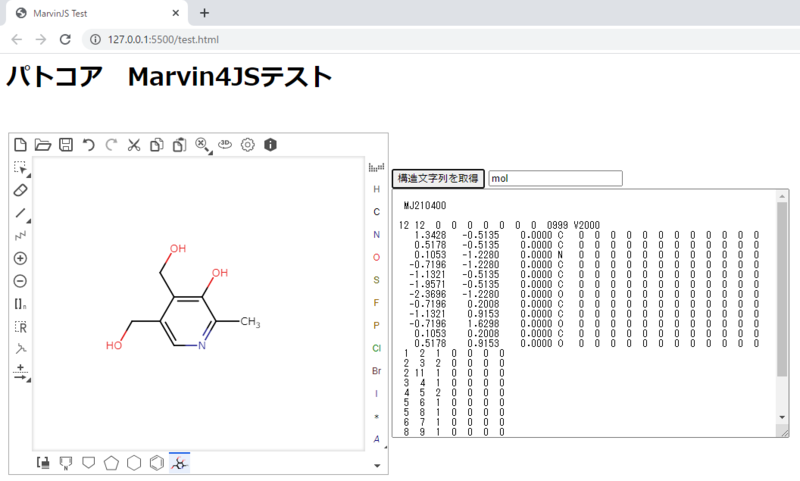Click the browser Forward arrow
This screenshot has width=800, height=481.
(41, 39)
